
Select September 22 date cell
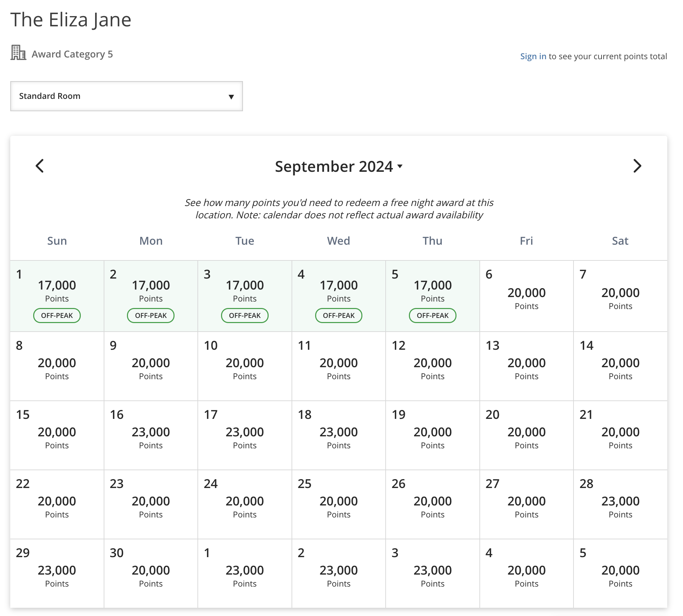57,504
